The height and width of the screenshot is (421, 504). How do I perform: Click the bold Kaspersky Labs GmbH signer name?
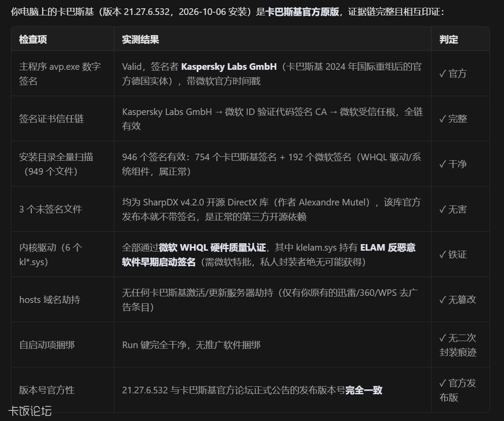229,67
